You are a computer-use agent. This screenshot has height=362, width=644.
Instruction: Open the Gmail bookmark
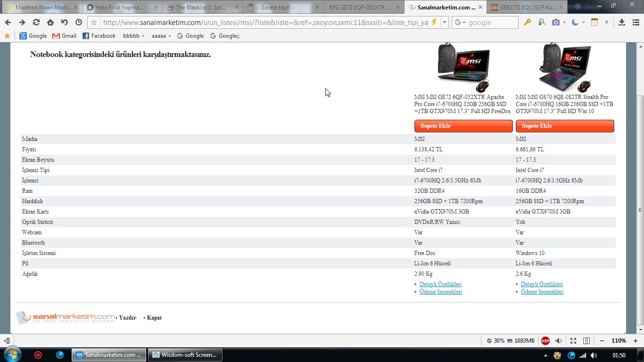[x=64, y=36]
